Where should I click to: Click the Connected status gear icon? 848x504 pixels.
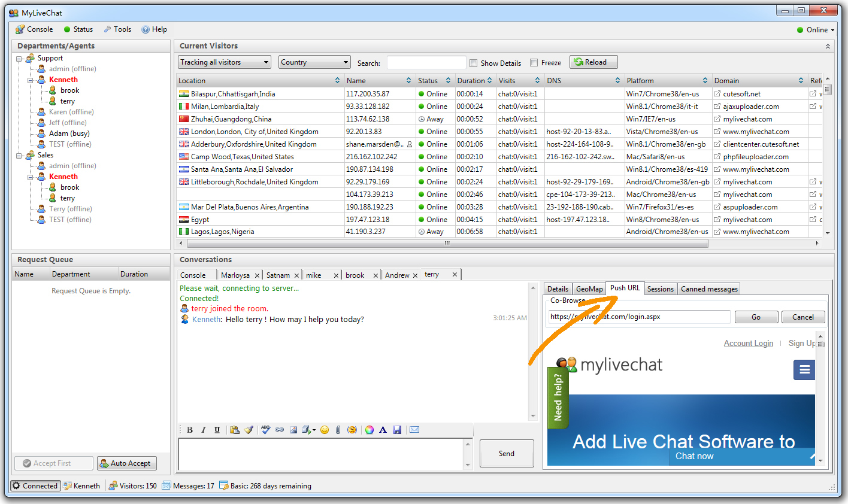point(17,486)
